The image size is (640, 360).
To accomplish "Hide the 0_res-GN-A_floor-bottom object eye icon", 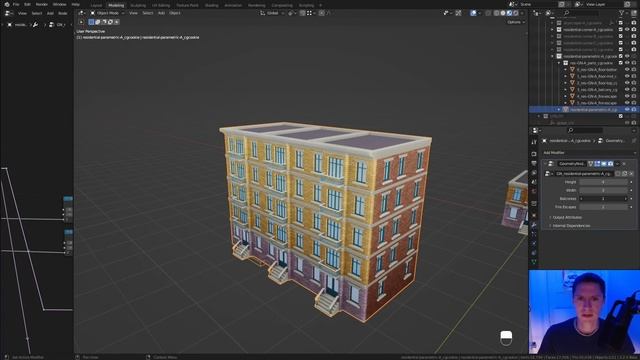I will click(627, 69).
